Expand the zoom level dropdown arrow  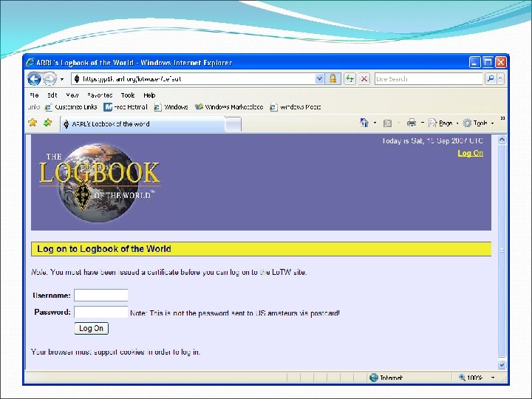pos(493,378)
